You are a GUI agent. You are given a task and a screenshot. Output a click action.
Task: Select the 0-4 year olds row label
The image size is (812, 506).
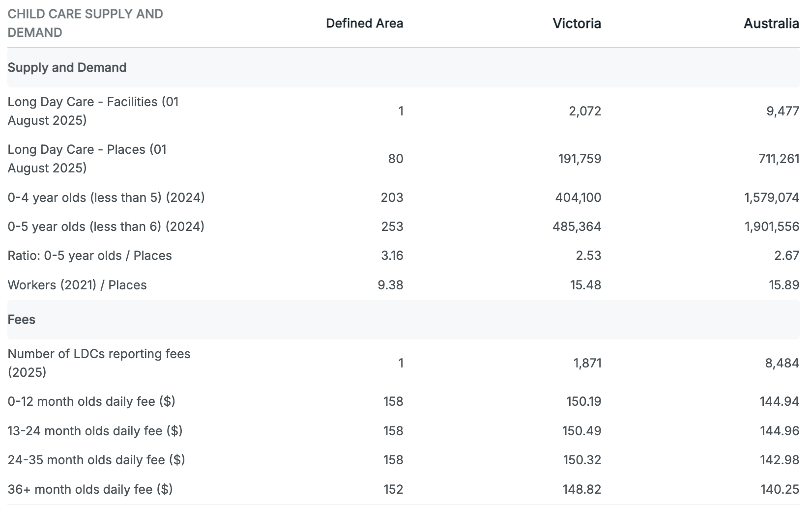(106, 197)
